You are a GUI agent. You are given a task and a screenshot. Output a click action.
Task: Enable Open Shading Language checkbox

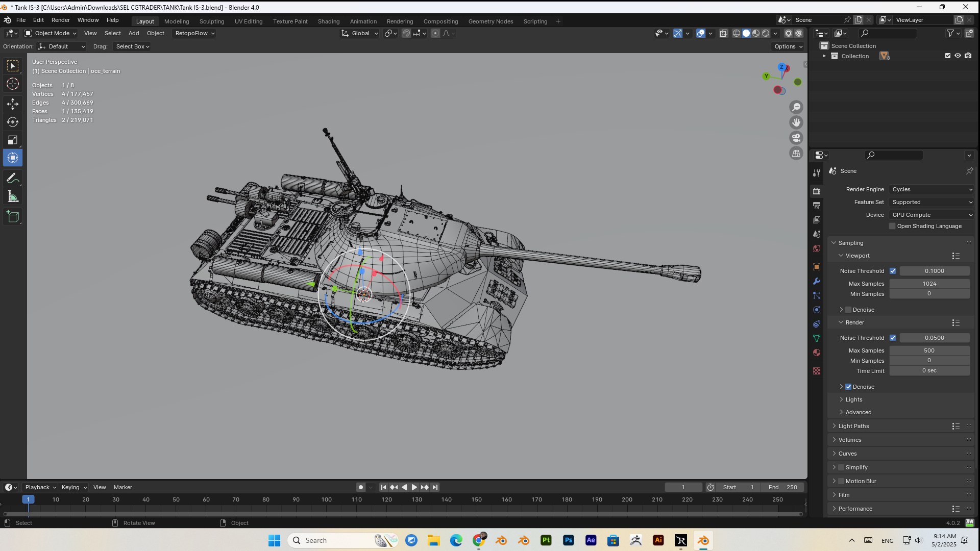(x=892, y=226)
